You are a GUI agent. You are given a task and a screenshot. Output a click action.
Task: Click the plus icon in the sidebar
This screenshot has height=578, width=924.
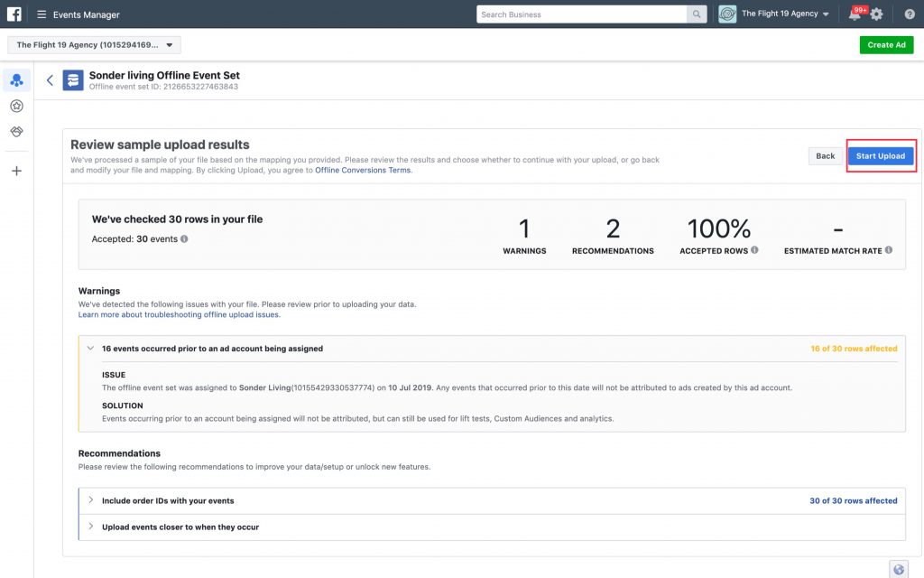click(16, 171)
